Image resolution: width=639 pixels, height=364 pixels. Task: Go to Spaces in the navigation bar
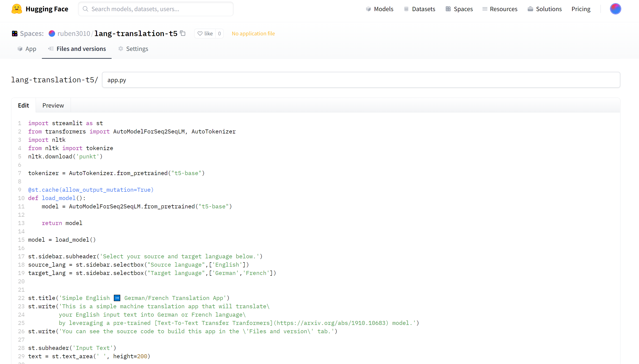[459, 9]
